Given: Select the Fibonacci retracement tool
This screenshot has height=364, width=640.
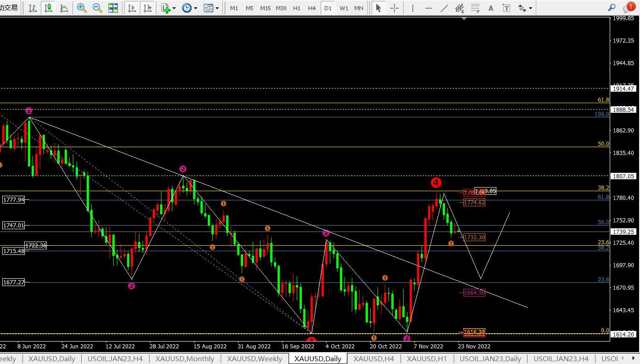Looking at the screenshot, I should (x=475, y=8).
